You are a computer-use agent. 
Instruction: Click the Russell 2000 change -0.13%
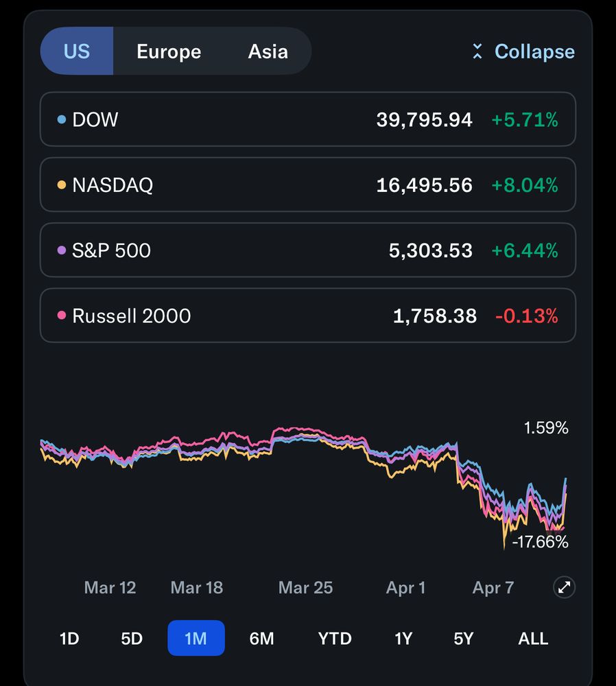[526, 316]
